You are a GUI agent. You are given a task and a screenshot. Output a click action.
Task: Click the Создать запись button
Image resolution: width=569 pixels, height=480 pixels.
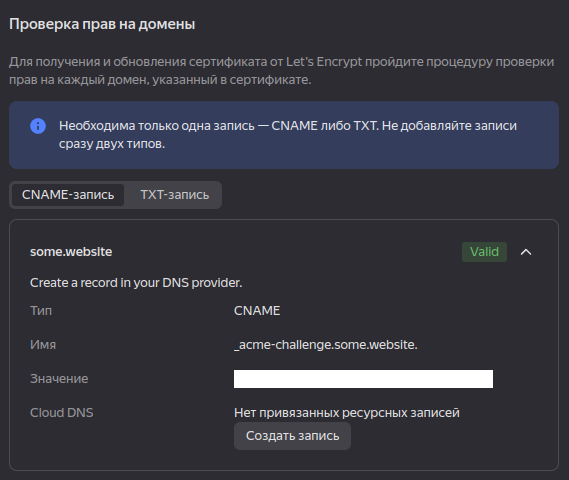292,436
